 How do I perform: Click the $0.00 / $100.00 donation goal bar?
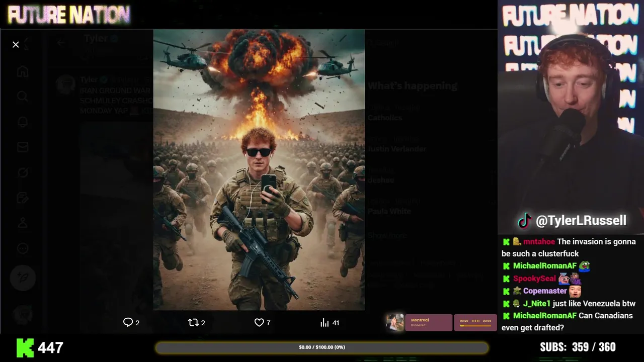[x=322, y=347]
